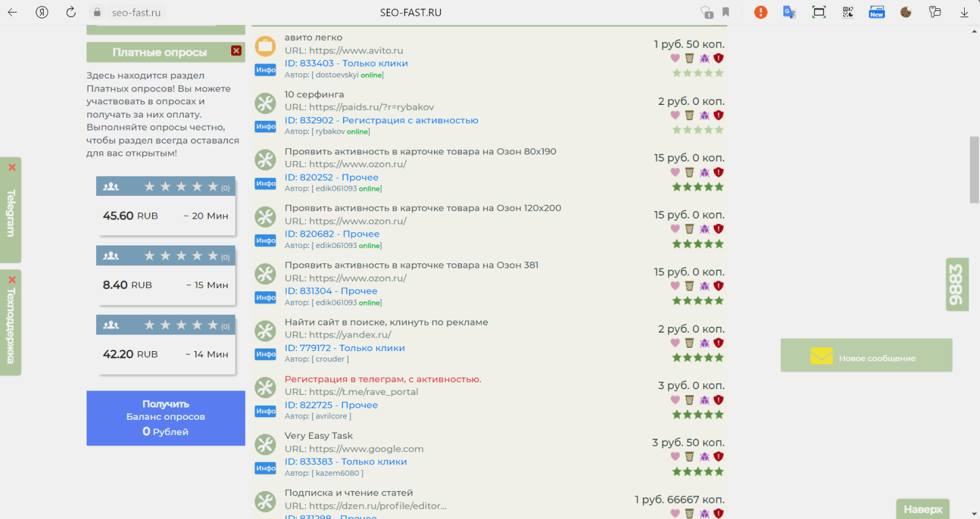
Task: Open Google Translate extension in browser toolbar
Action: [789, 12]
